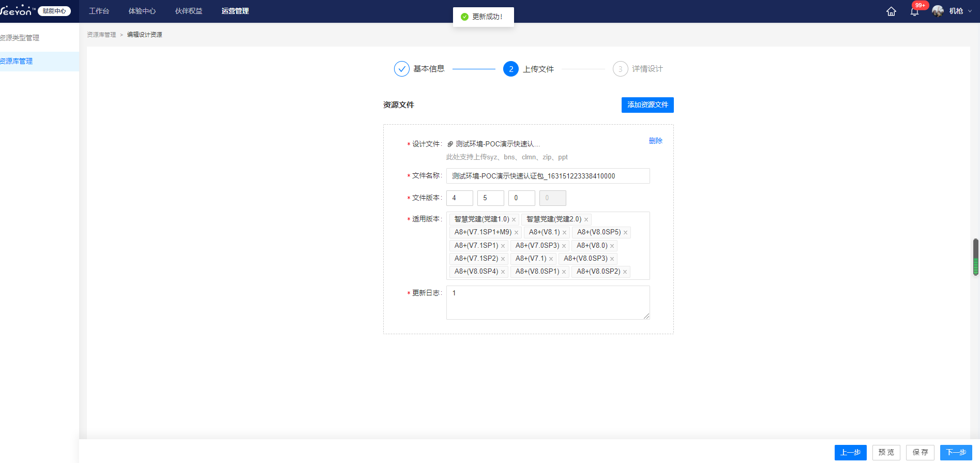Remove the A8+(V7.1SP1+M9) tag

(516, 233)
